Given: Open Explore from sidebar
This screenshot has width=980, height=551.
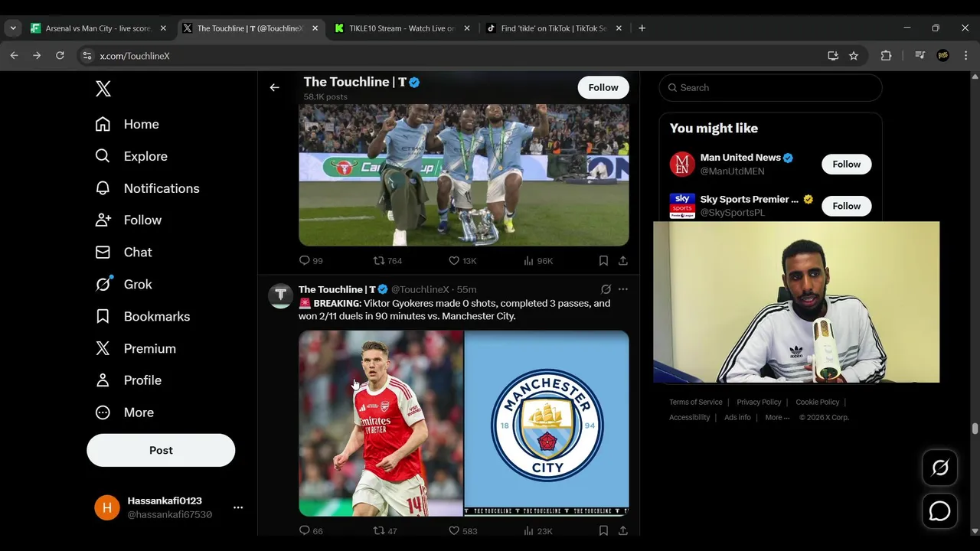Looking at the screenshot, I should tap(131, 156).
